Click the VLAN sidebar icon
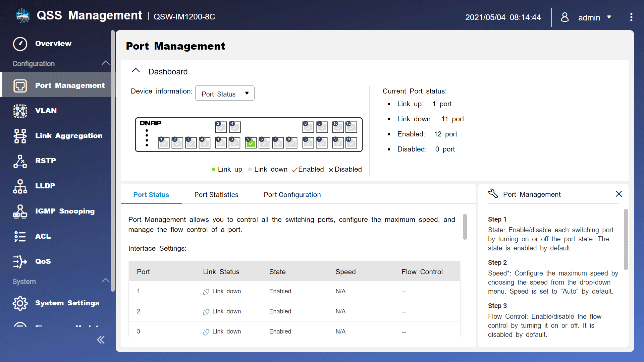Screen dimensions: 644x362 19,111
